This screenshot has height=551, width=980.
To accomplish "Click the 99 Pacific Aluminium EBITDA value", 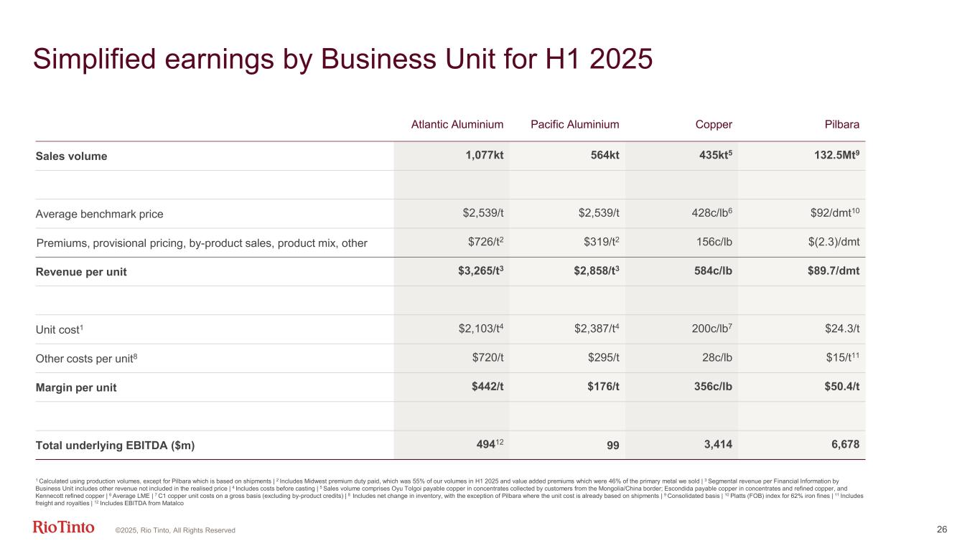I will (612, 446).
